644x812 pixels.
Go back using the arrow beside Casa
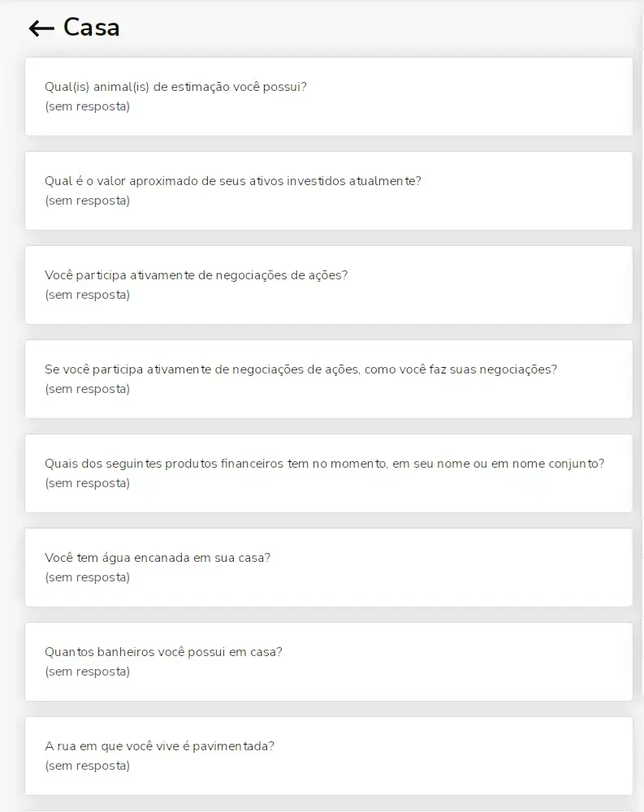41,28
